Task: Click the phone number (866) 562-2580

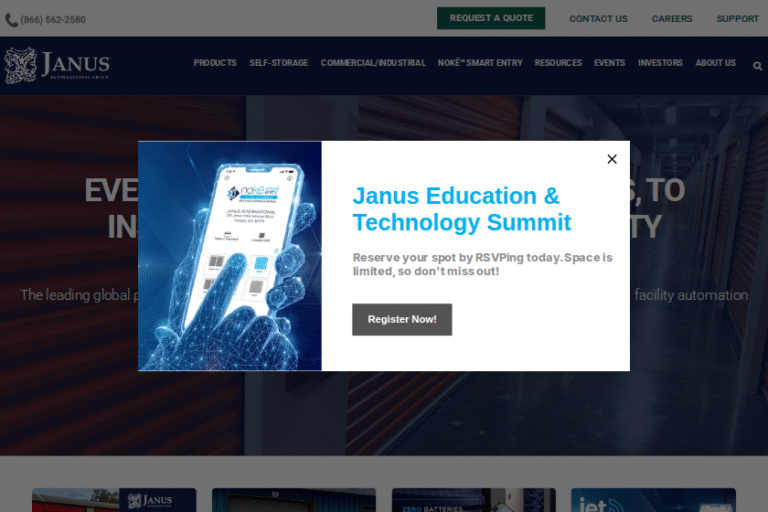Action: coord(46,19)
